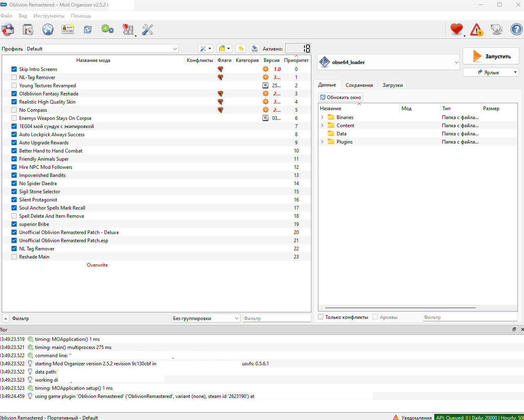
Task: Click the change game instance toolbar icon
Action: pyautogui.click(x=8, y=29)
